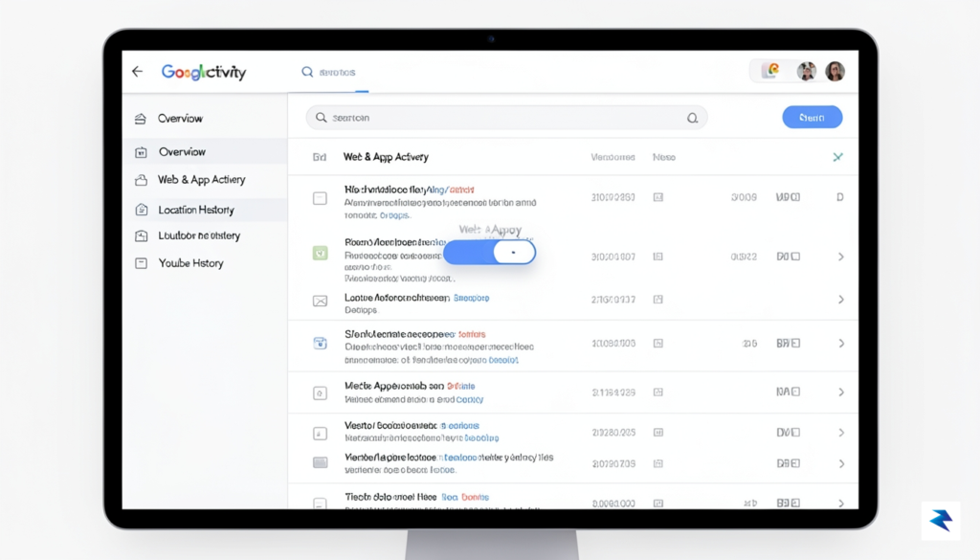The height and width of the screenshot is (560, 980).
Task: Click the small date icon in the toggle row
Action: pyautogui.click(x=658, y=257)
